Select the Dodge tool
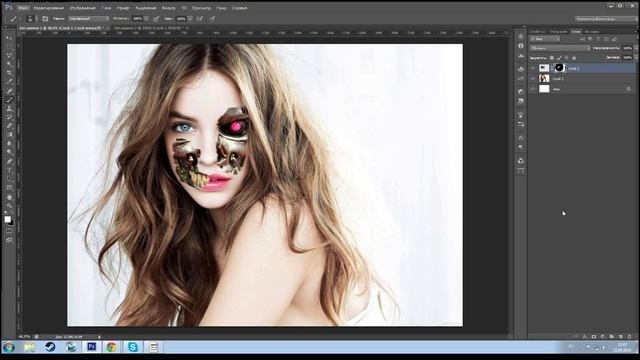The width and height of the screenshot is (640, 360). (9, 152)
